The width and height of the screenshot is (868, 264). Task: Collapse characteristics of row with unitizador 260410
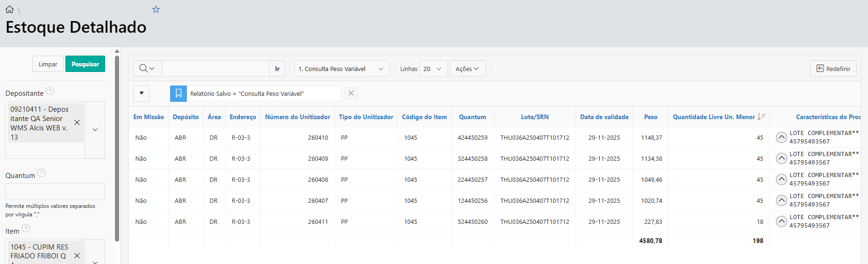[x=781, y=137]
